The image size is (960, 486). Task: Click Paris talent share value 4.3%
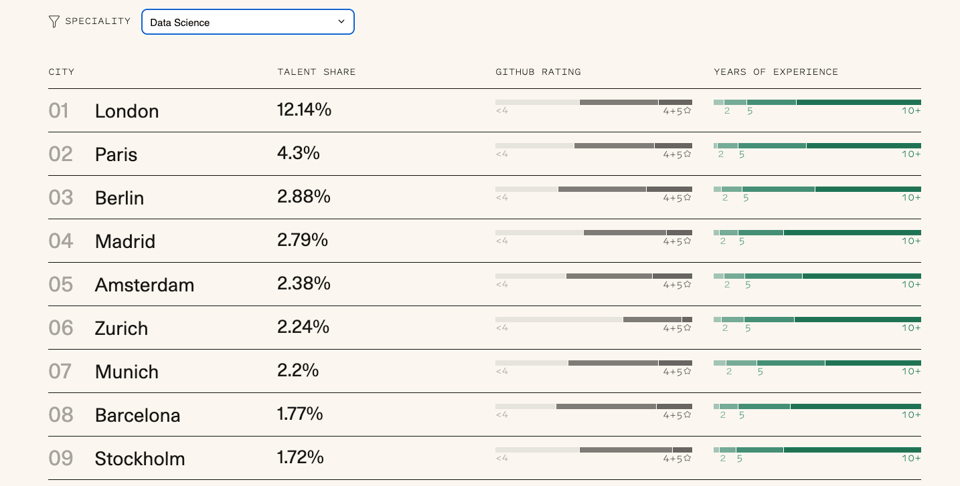[x=298, y=153]
